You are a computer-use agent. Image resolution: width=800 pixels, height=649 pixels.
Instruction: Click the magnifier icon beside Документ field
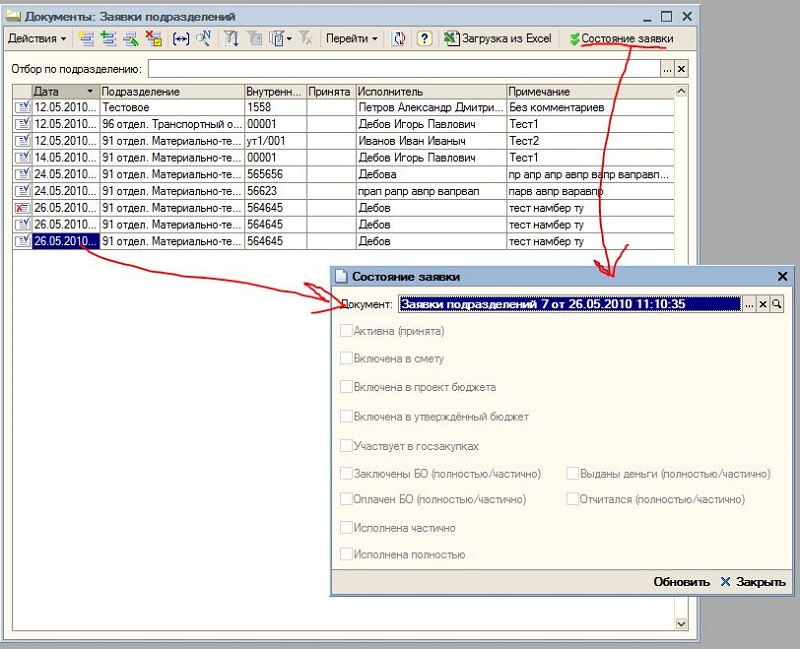[x=776, y=304]
